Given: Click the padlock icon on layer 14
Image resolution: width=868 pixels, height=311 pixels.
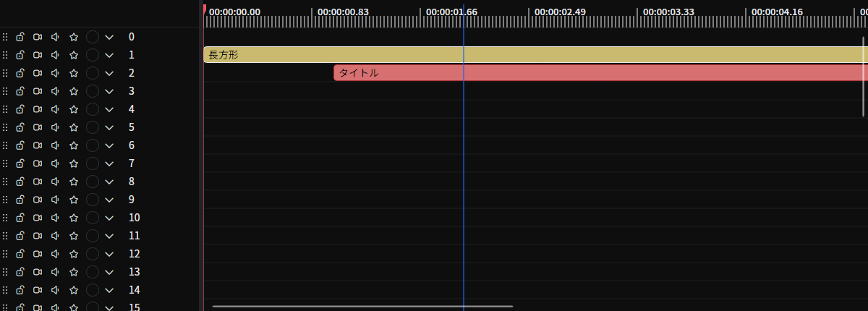Looking at the screenshot, I should pos(20,290).
